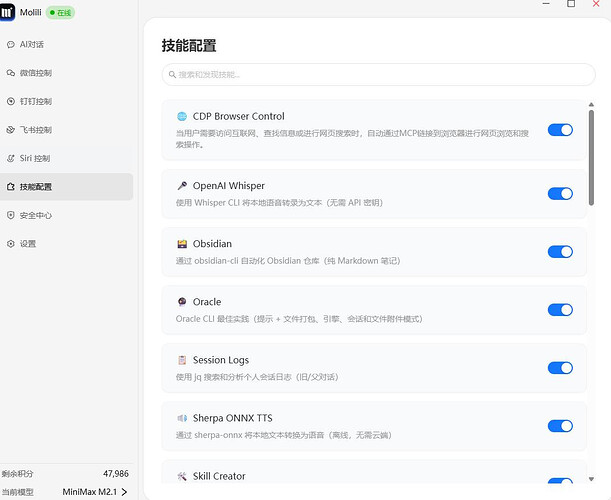Click the 技能配置 puzzle icon
611x500 pixels.
click(x=11, y=187)
